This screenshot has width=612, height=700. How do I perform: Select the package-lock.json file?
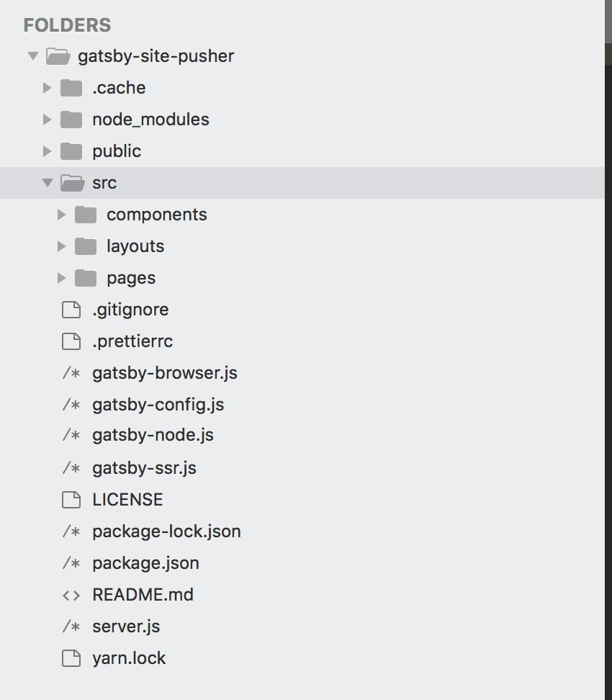tap(166, 531)
